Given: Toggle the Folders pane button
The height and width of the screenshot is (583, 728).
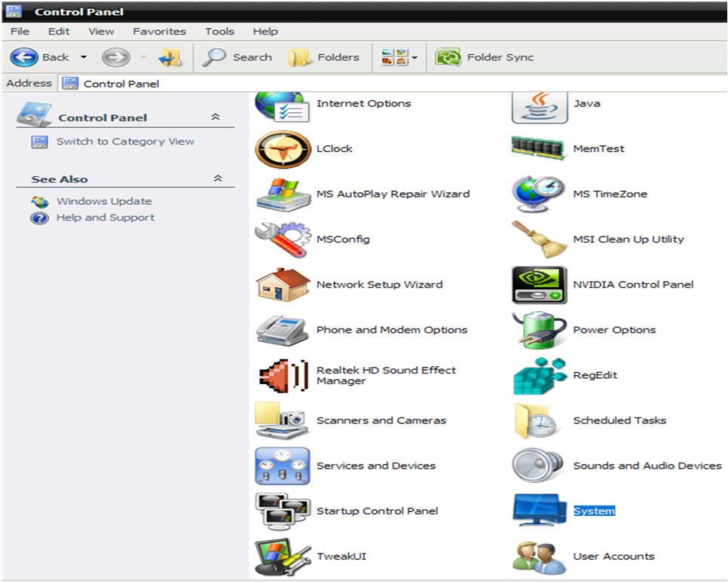Looking at the screenshot, I should tap(323, 57).
